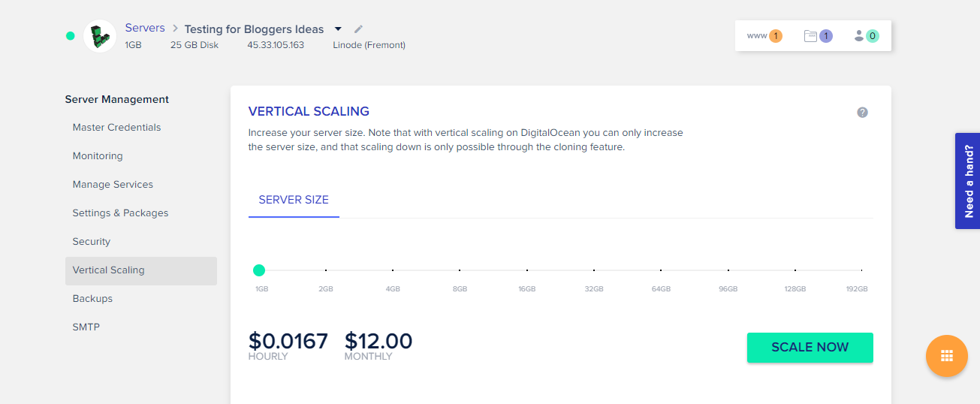This screenshot has height=404, width=980.
Task: Click the $12.00 monthly price
Action: click(x=378, y=342)
